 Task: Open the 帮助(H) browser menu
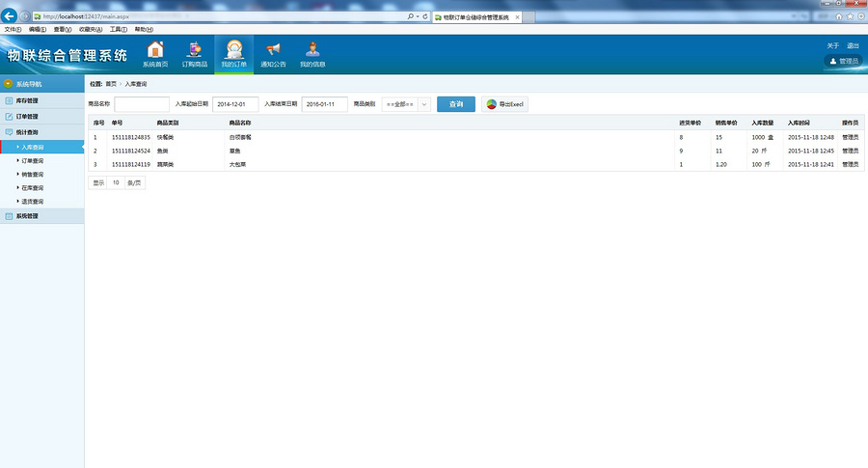(x=144, y=29)
